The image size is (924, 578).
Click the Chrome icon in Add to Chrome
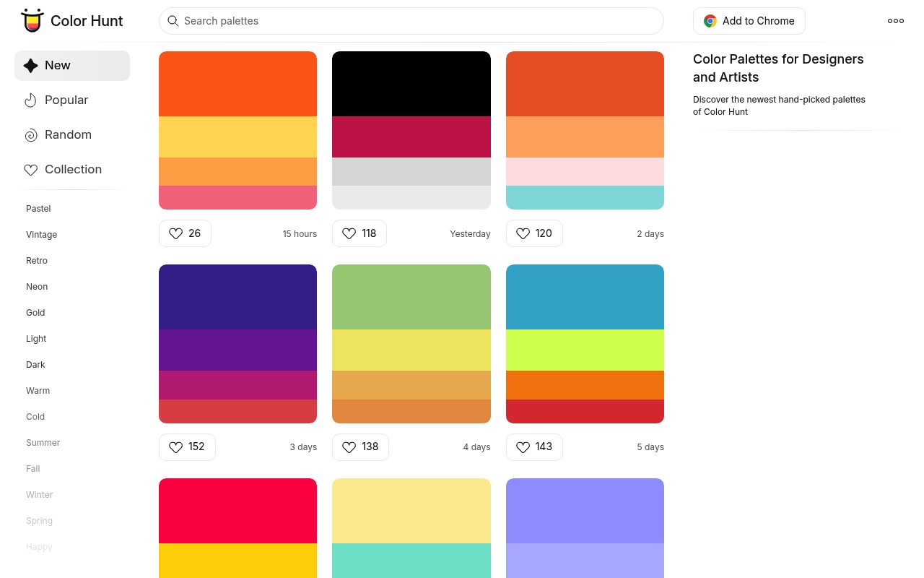tap(710, 21)
